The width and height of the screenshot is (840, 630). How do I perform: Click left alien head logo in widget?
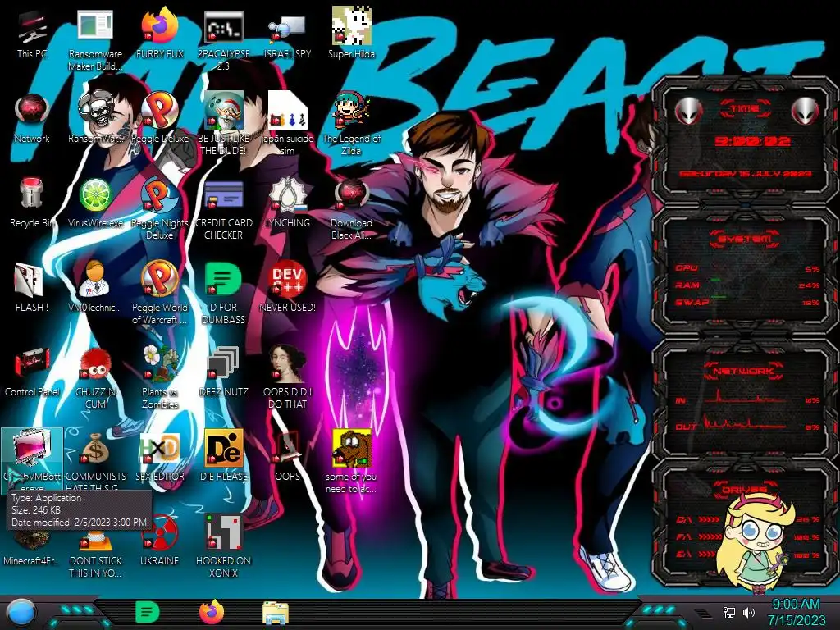(x=688, y=112)
